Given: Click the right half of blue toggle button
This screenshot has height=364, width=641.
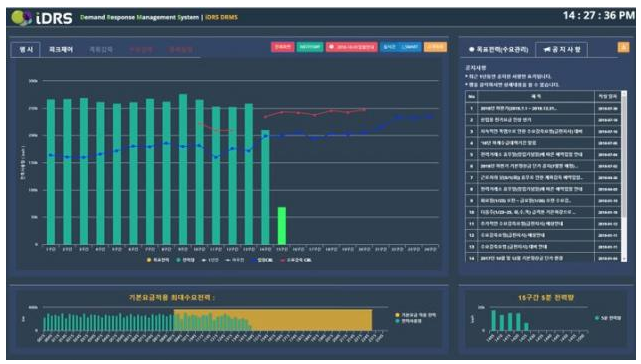Looking at the screenshot, I should click(410, 47).
